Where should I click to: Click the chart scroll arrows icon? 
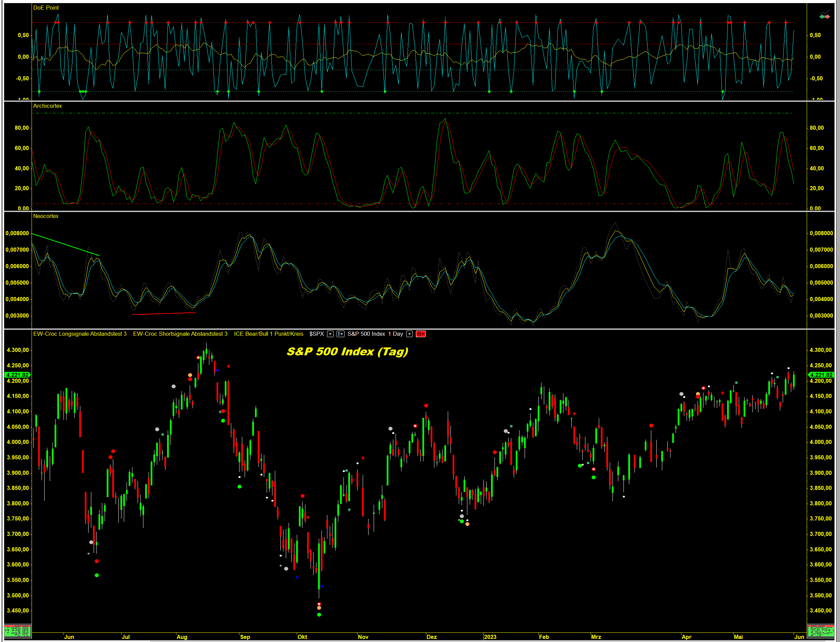[824, 16]
